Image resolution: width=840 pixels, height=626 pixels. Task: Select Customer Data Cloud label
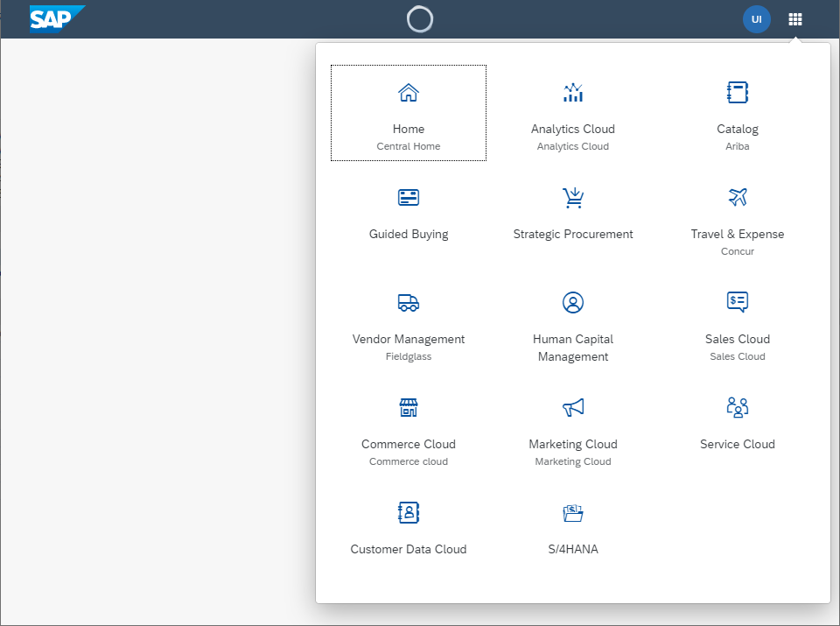pyautogui.click(x=409, y=549)
